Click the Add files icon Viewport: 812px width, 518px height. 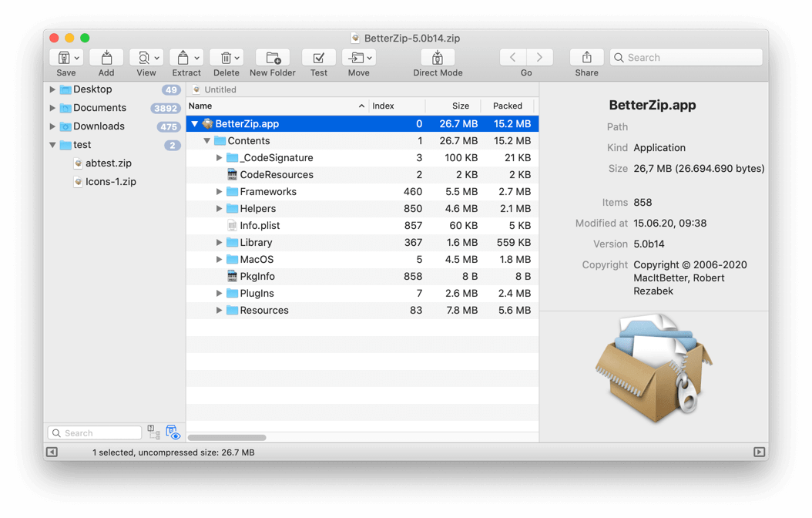tap(106, 57)
